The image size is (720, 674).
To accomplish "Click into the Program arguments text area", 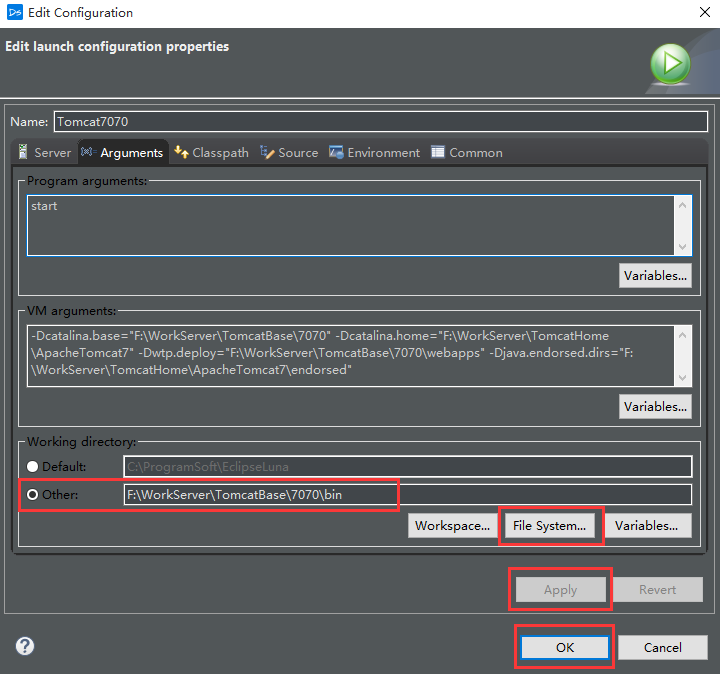I will [x=350, y=225].
